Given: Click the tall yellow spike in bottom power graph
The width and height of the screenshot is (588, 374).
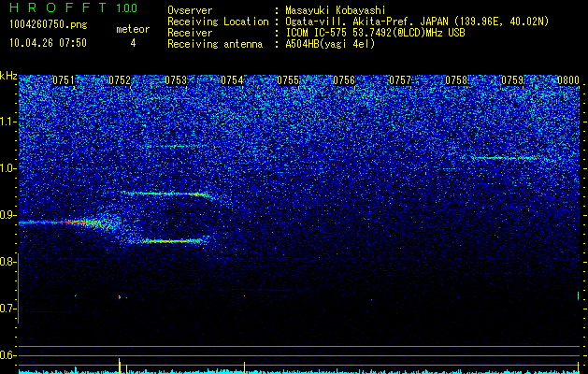Looking at the screenshot, I should coord(120,366).
